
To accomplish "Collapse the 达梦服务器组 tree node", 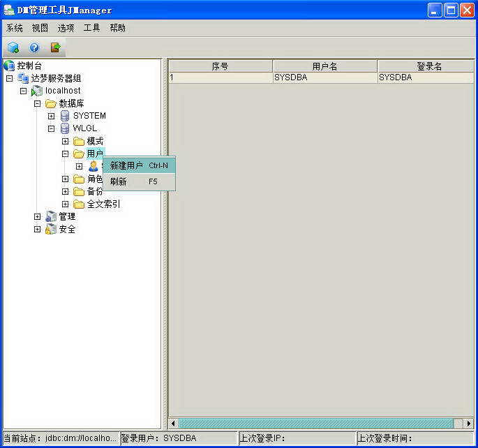I will tap(10, 79).
